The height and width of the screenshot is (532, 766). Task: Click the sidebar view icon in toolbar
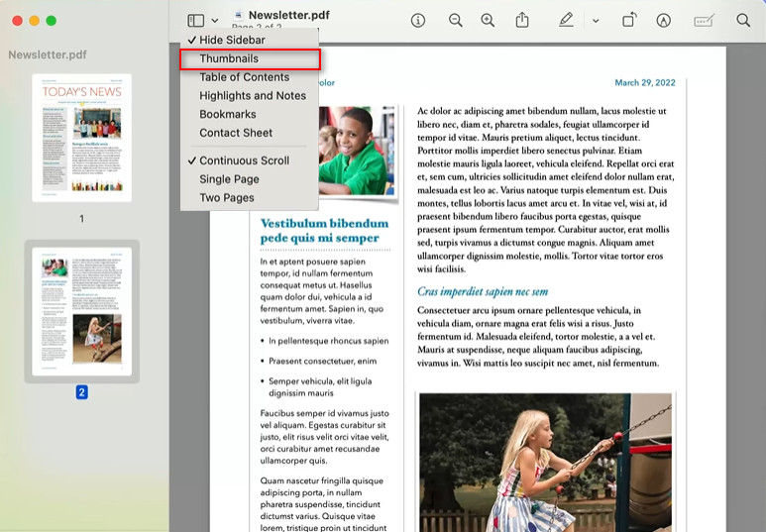196,21
